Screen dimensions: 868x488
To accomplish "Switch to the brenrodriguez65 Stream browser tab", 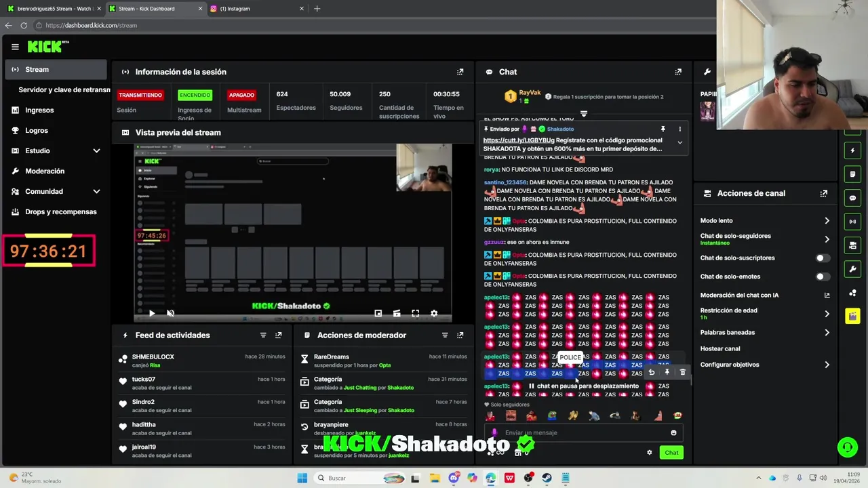I will (54, 9).
